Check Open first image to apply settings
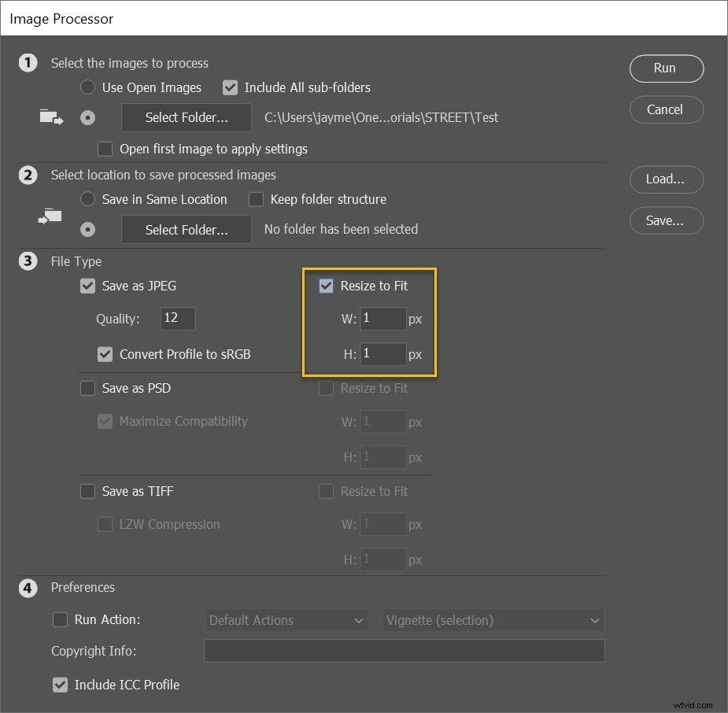The height and width of the screenshot is (713, 728). coord(105,149)
